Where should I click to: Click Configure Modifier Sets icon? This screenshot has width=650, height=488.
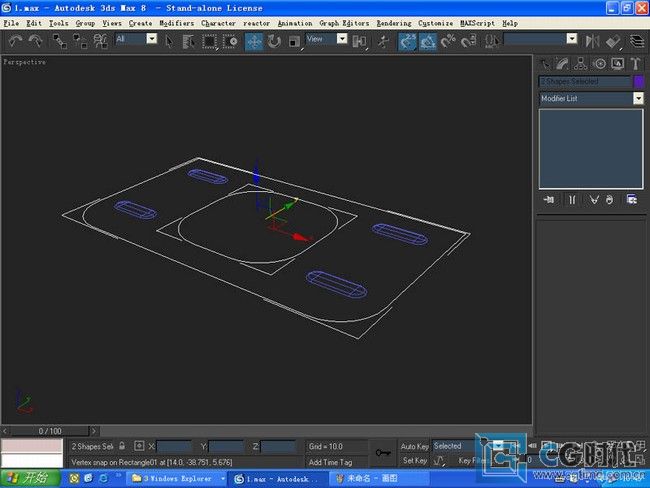click(x=632, y=200)
